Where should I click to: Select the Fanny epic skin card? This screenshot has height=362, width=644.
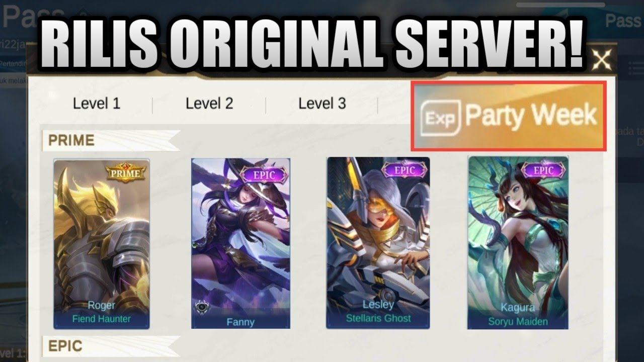pos(240,243)
